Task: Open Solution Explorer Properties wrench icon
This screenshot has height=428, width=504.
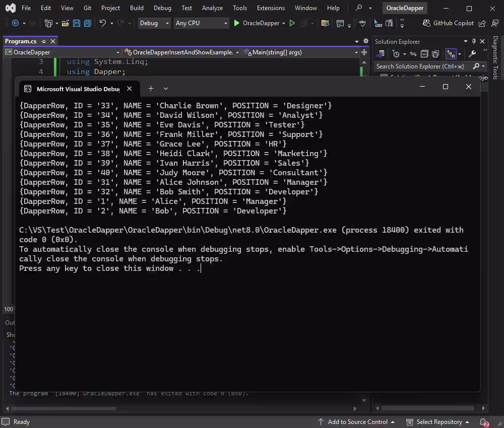Action: point(472,54)
